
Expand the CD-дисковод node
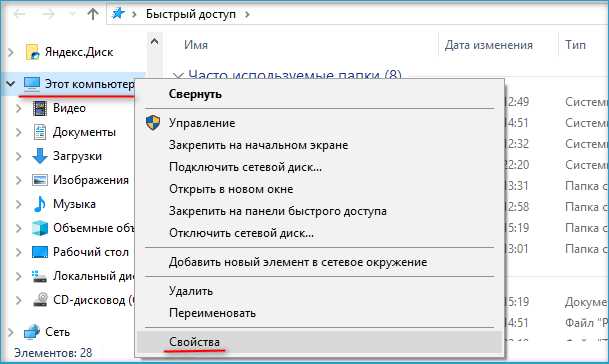(19, 300)
